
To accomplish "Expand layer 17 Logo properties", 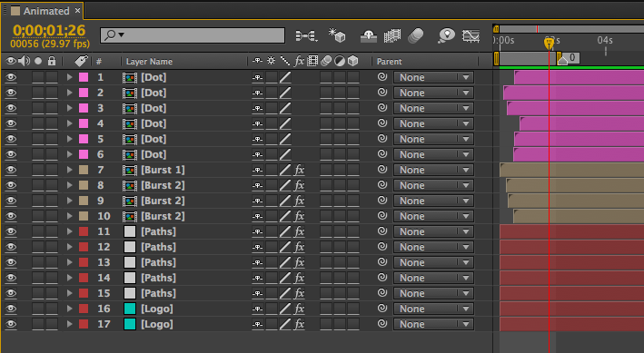I will [x=69, y=324].
